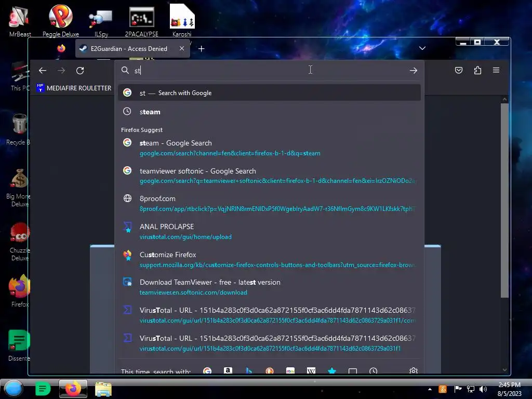Search this time with Bing icon
This screenshot has width=532, height=399.
(249, 370)
